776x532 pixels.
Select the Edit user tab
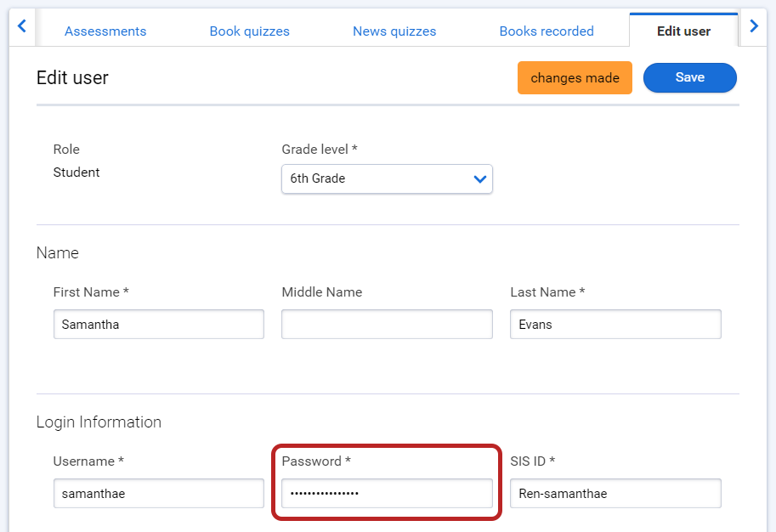(683, 31)
